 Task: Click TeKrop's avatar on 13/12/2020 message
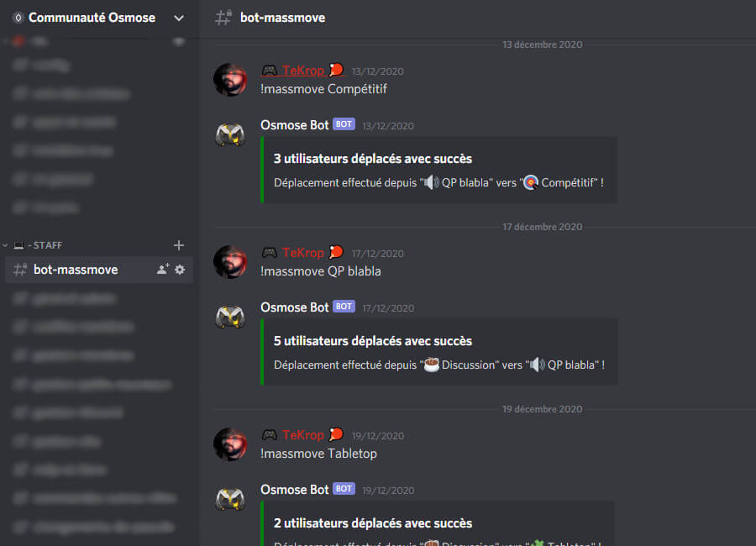(x=230, y=79)
